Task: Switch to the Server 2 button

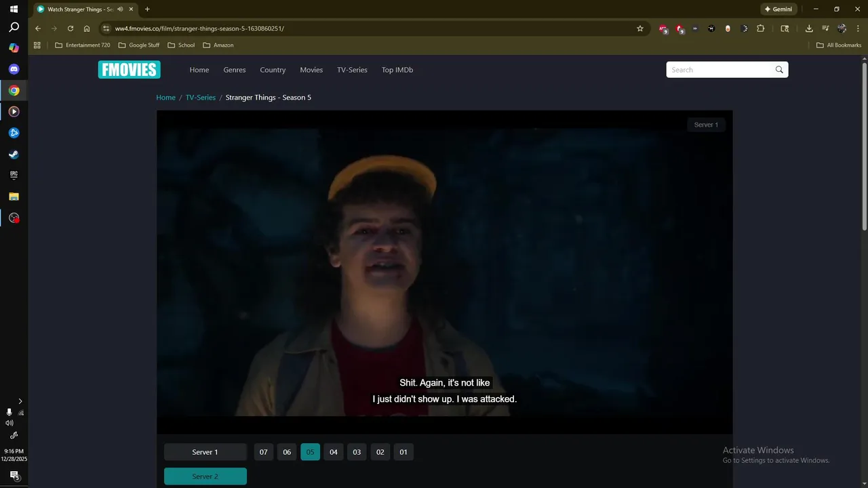Action: [205, 476]
